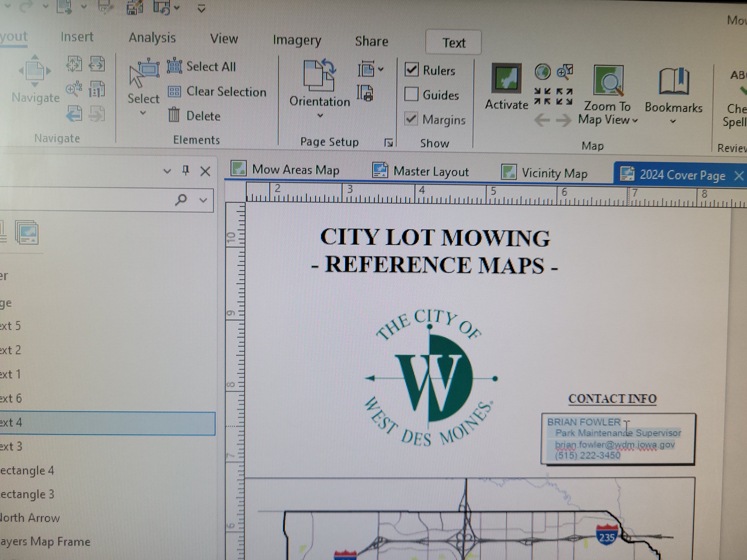Image resolution: width=747 pixels, height=560 pixels.
Task: Open the Select tool dropdown arrow
Action: 143,113
